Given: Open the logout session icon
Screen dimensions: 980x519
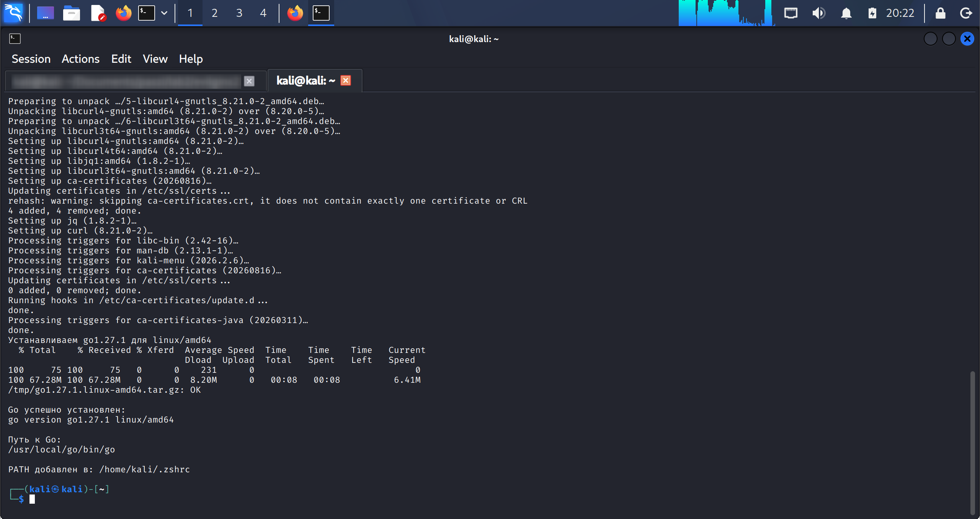Looking at the screenshot, I should click(x=966, y=13).
